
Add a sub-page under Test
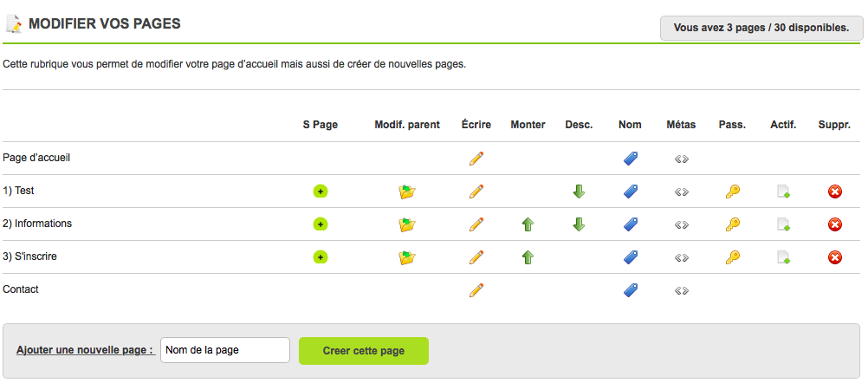coord(320,191)
